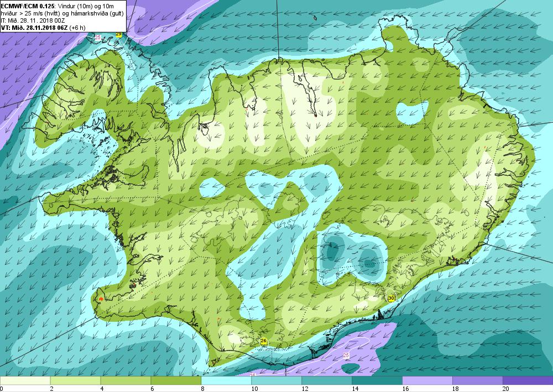Click the legend scale value '8'
553x392 pixels.
tap(203, 389)
